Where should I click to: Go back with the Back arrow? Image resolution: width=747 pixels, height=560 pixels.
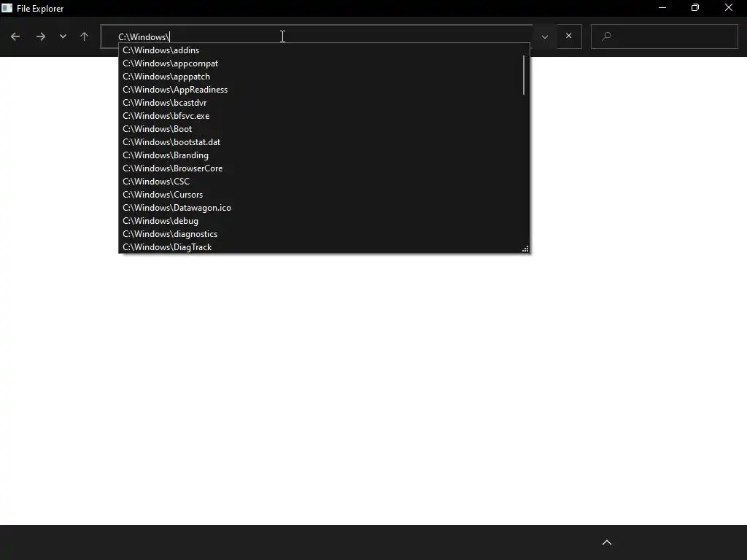[15, 36]
